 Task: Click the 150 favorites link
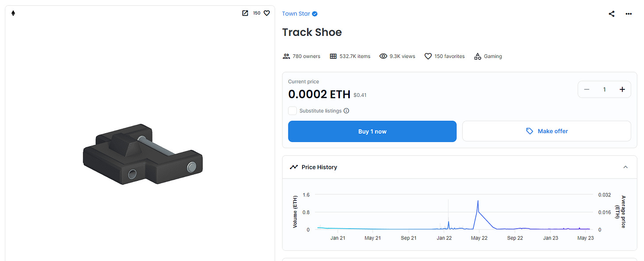[449, 56]
